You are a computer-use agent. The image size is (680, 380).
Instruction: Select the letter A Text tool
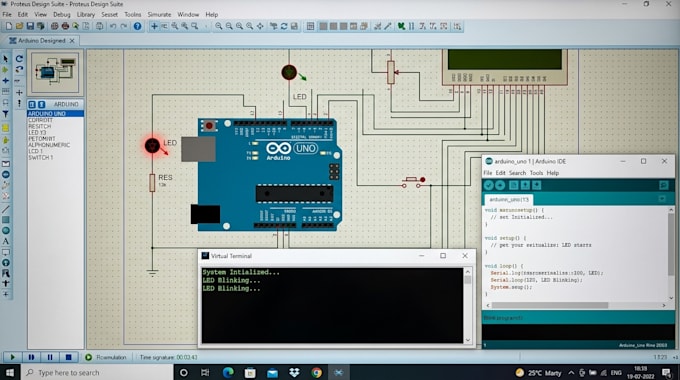coord(6,241)
